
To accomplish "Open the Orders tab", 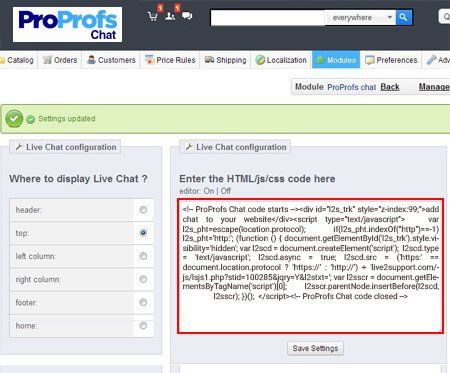I will click(x=60, y=60).
